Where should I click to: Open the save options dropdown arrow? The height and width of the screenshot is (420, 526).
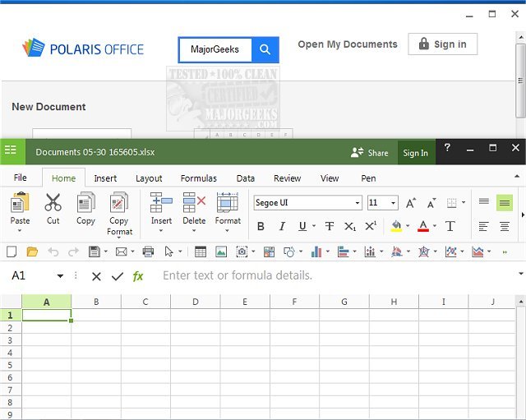point(106,252)
